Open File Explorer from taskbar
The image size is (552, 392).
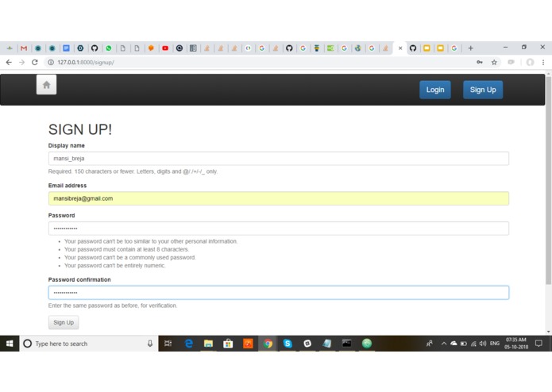click(x=208, y=344)
